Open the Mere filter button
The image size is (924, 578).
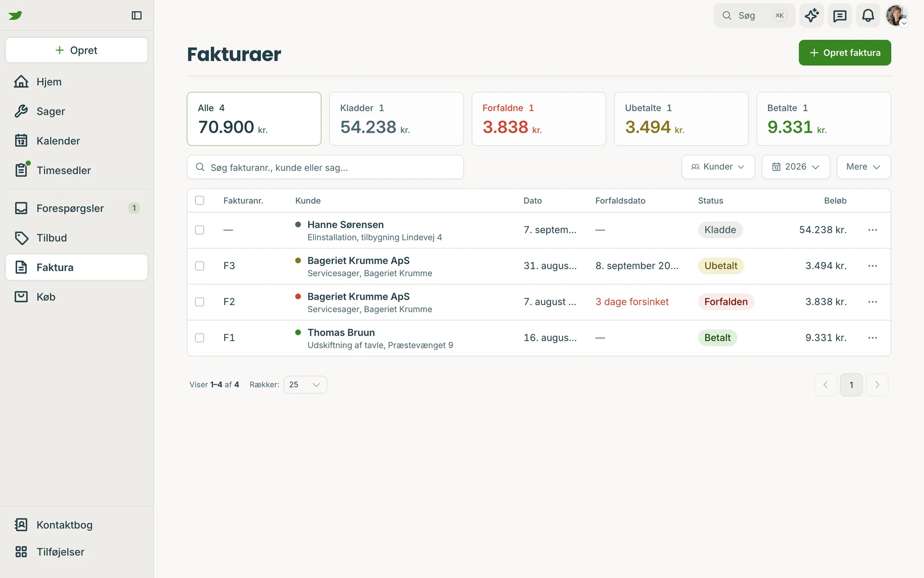(863, 167)
